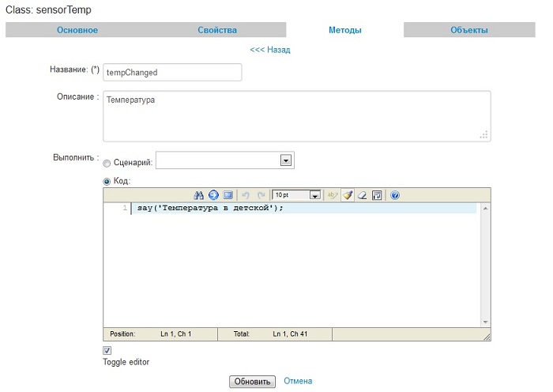Click into the Название text field
The width and height of the screenshot is (553, 392).
[171, 72]
